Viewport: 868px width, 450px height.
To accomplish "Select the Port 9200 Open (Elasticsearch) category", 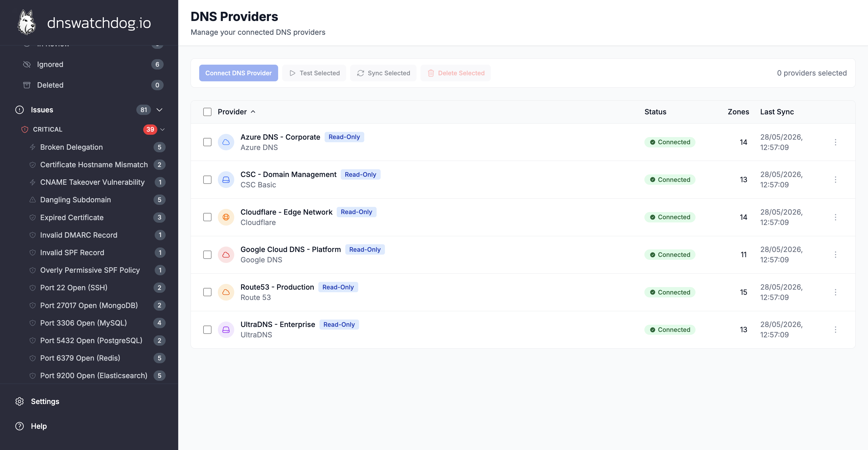I will [97, 376].
